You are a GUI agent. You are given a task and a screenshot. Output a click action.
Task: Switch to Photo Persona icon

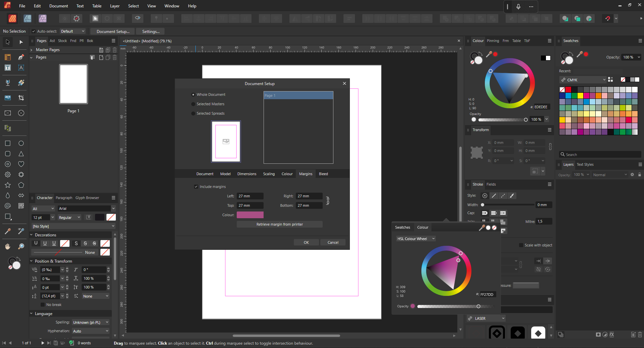click(x=43, y=18)
